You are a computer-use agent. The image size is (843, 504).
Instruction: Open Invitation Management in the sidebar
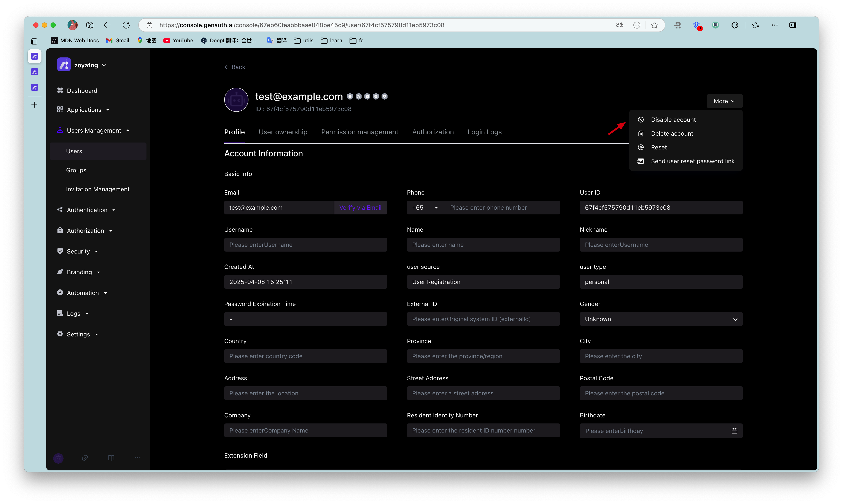98,189
